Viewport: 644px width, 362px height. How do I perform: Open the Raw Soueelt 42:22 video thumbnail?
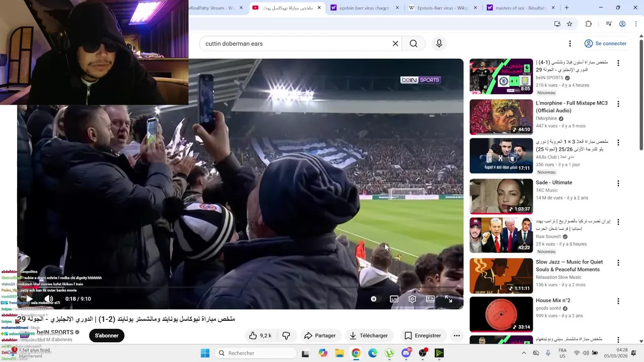pyautogui.click(x=501, y=235)
